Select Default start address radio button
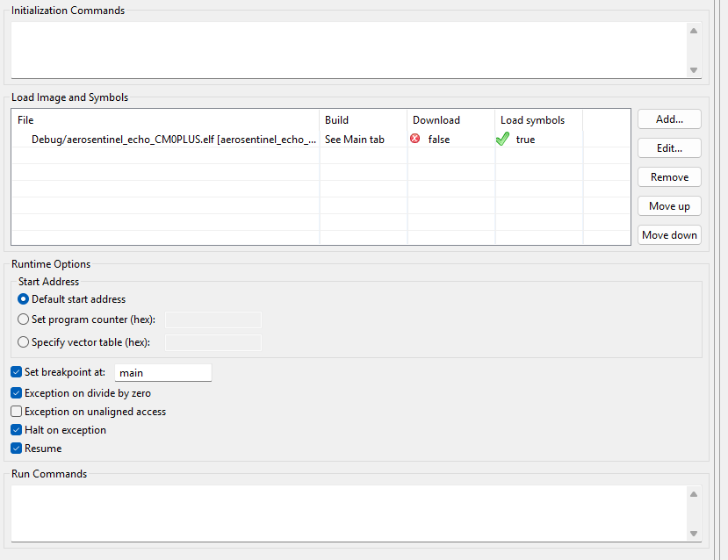The image size is (728, 560). coord(23,299)
